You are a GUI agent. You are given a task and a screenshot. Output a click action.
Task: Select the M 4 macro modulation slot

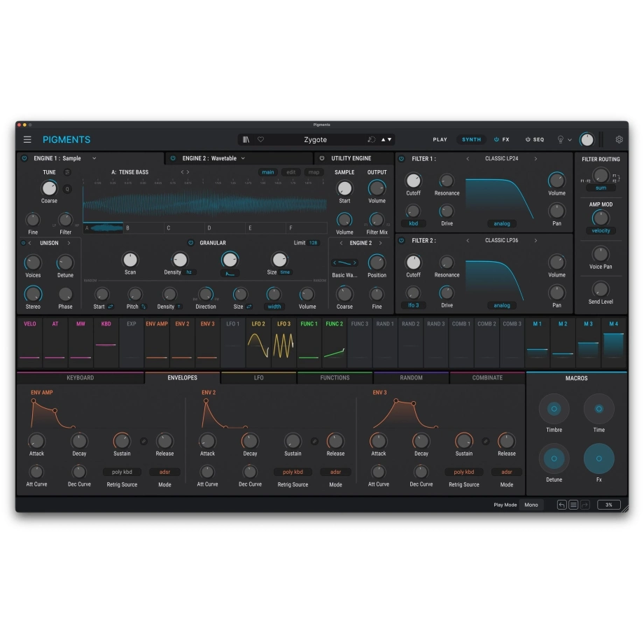click(613, 342)
